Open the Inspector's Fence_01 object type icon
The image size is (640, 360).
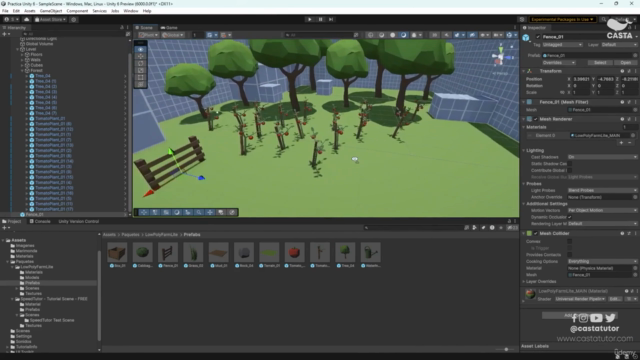pyautogui.click(x=526, y=38)
